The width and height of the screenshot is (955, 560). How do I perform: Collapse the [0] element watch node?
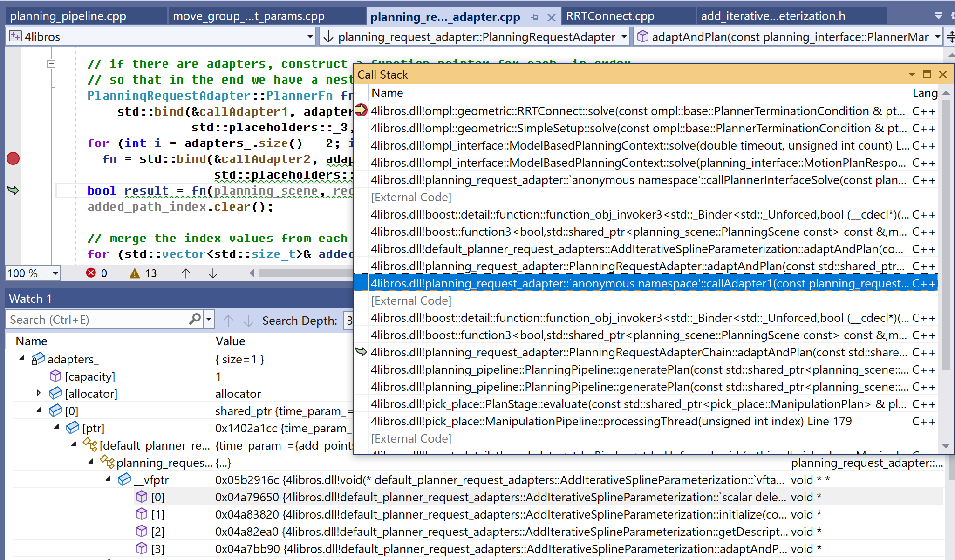click(x=39, y=410)
